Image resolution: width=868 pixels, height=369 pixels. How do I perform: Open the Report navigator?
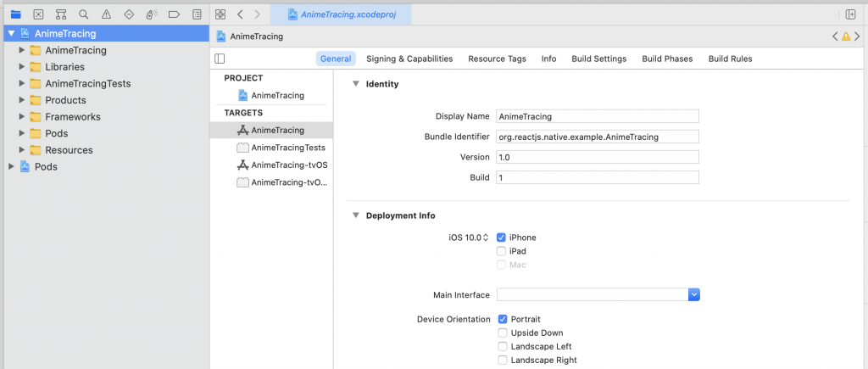click(197, 14)
